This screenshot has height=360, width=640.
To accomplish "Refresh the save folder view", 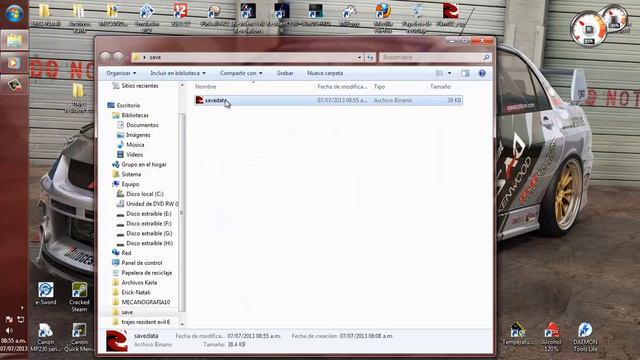I will pos(370,58).
